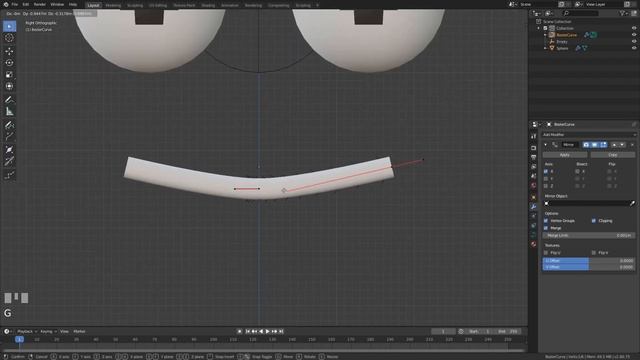
Task: Open the timeline Keying dropdown
Action: coord(48,331)
